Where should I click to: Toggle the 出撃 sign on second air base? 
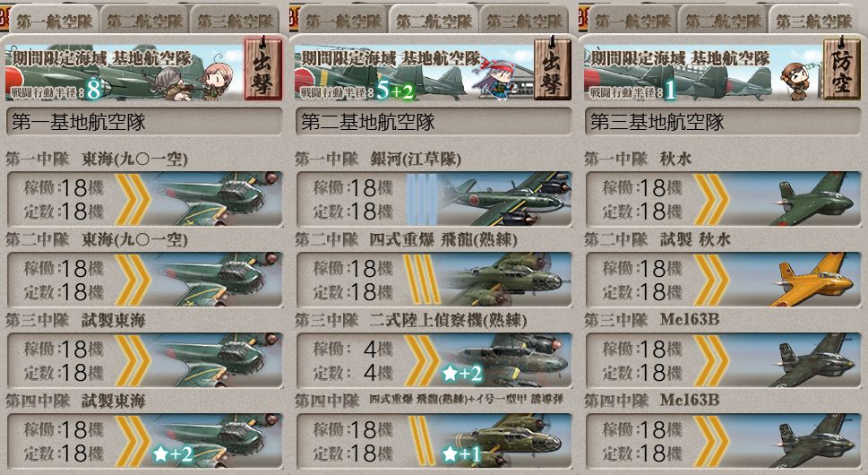pyautogui.click(x=553, y=69)
